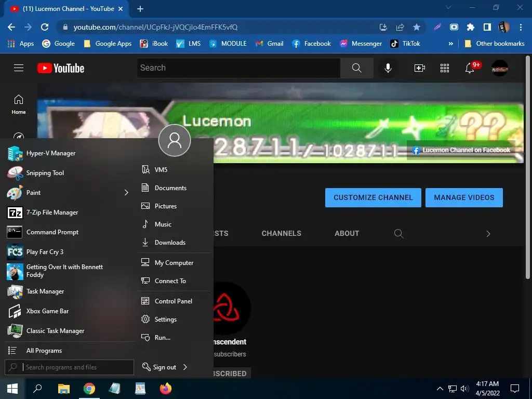Open the Run... dialog
The image size is (532, 399).
pyautogui.click(x=175, y=338)
